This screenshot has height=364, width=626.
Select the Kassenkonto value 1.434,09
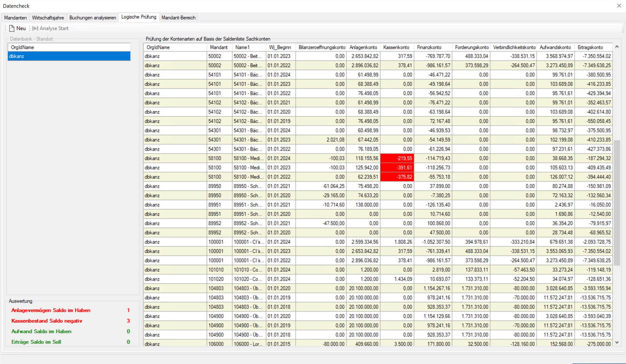click(397, 279)
